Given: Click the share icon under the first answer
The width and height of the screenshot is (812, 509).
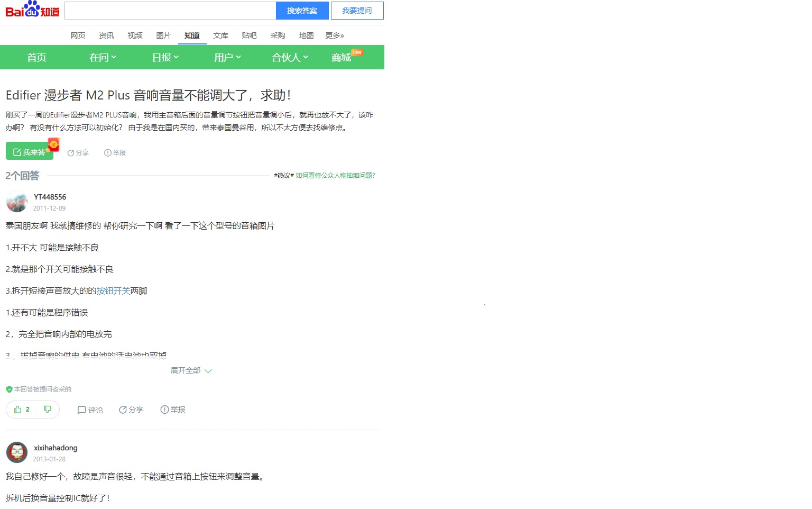Looking at the screenshot, I should pyautogui.click(x=131, y=410).
